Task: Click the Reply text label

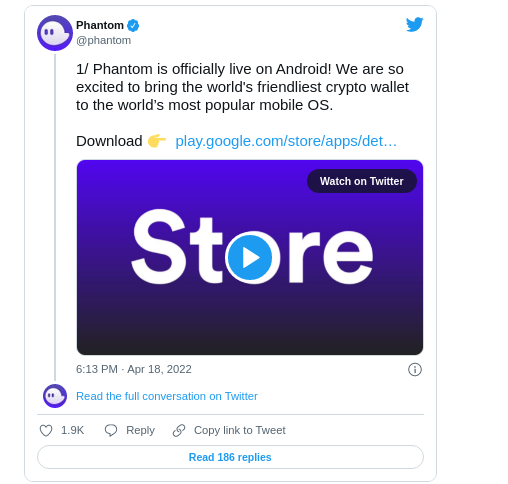Action: (x=140, y=430)
